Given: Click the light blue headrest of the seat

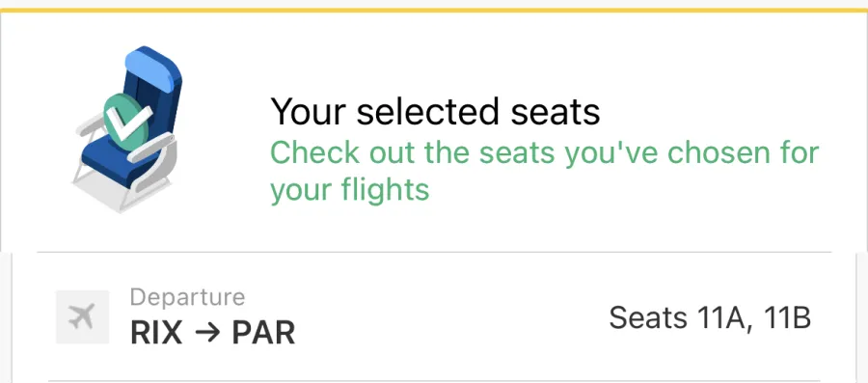Looking at the screenshot, I should point(150,68).
